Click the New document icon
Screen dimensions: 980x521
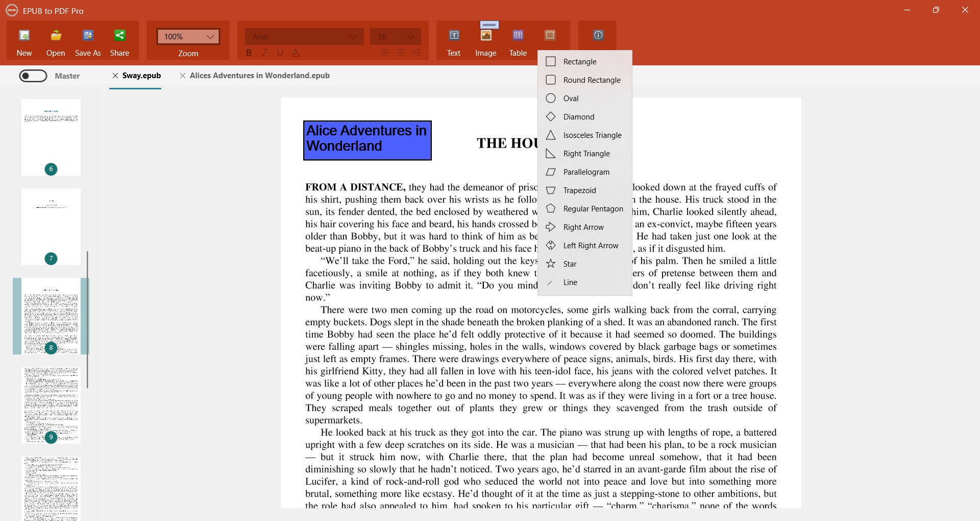(24, 36)
